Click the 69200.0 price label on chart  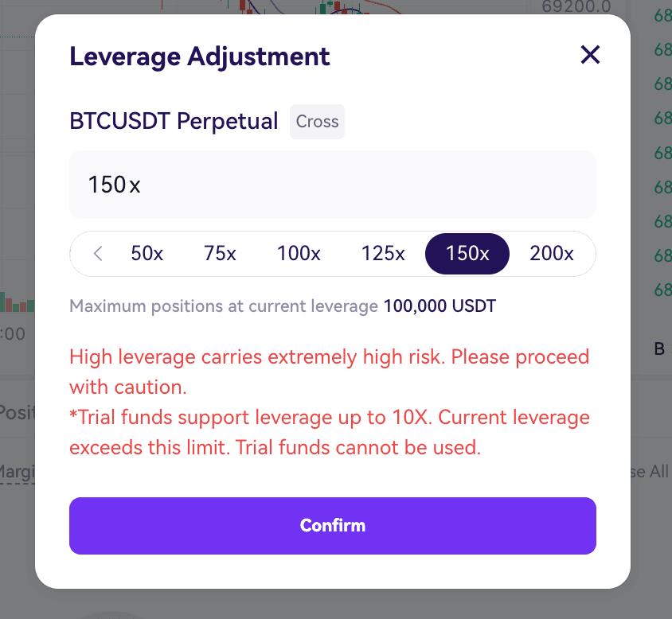click(x=576, y=7)
